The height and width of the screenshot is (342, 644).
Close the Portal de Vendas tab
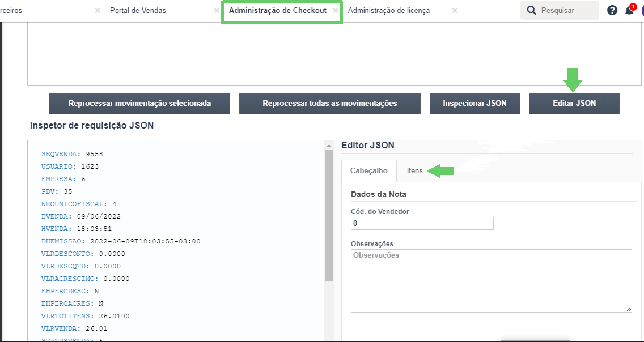point(217,11)
